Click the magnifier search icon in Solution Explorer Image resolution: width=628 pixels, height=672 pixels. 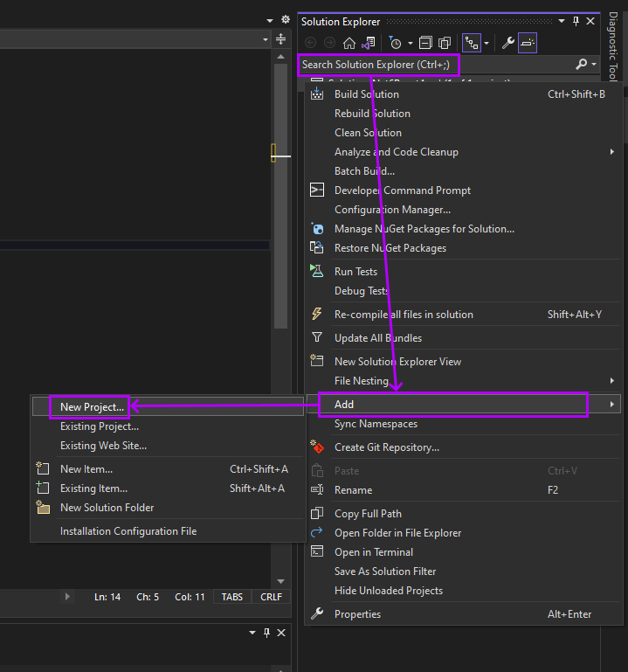click(582, 65)
